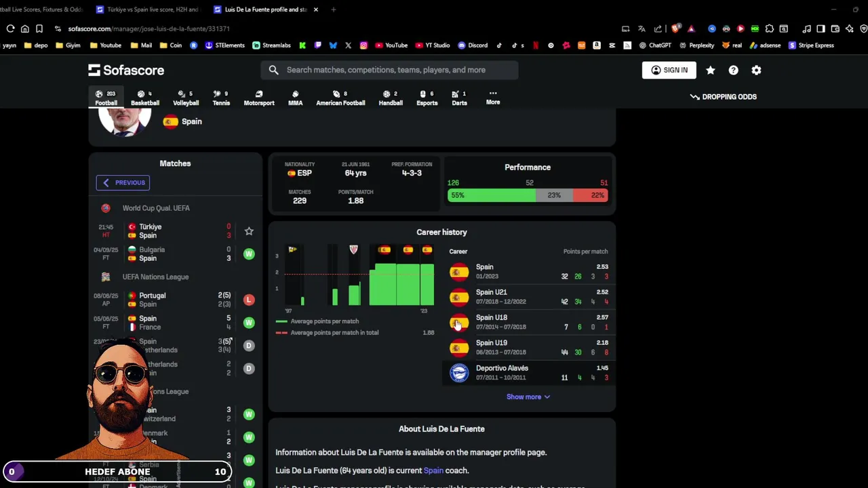This screenshot has height=488, width=868.
Task: Expand the Coin bookmarks folder
Action: click(171, 45)
